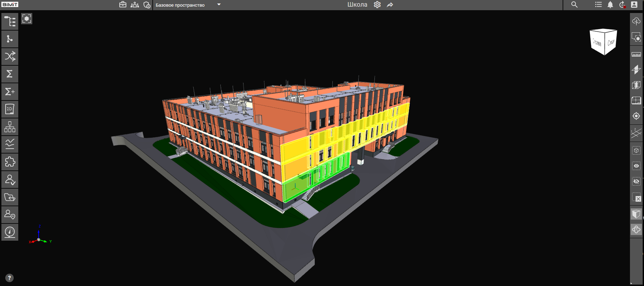The image size is (644, 286).
Task: Click the view orientation cube
Action: tap(603, 42)
